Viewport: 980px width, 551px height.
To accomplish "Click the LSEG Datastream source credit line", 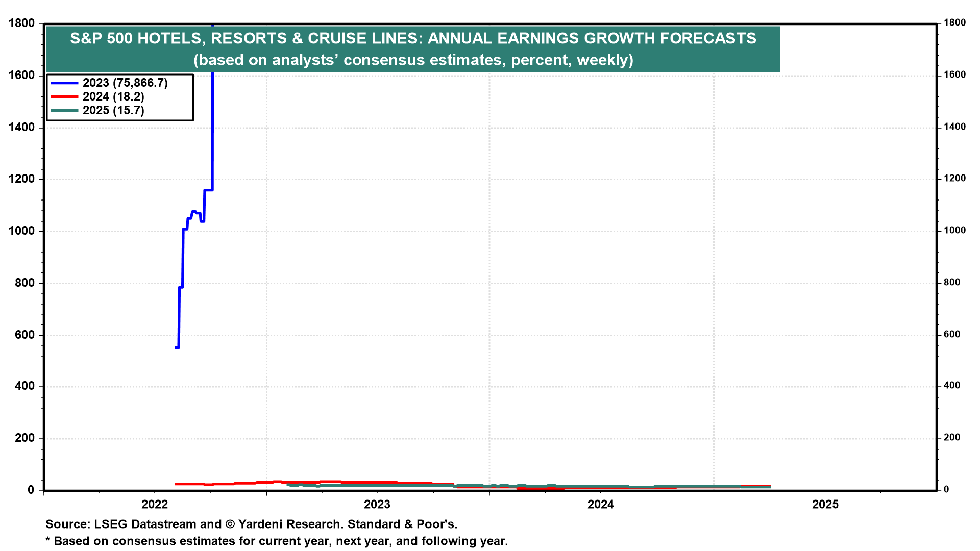I will coord(251,524).
